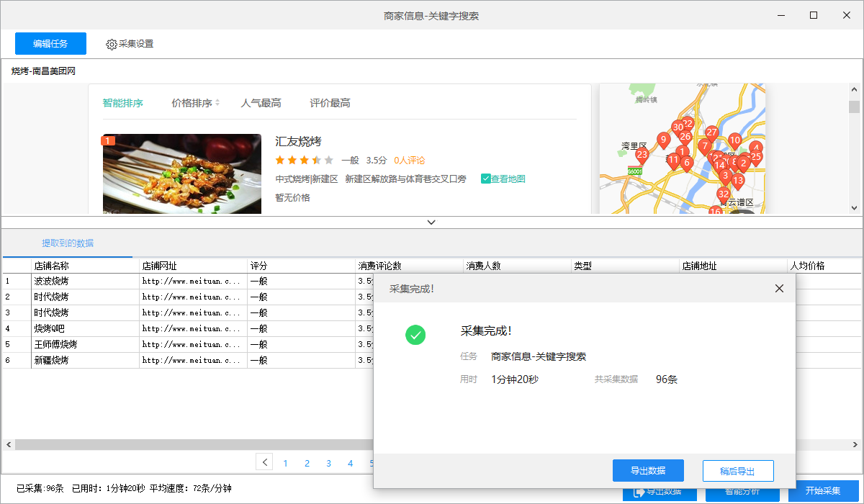The width and height of the screenshot is (864, 504).
Task: Open the 采集设置 gear settings
Action: [130, 44]
